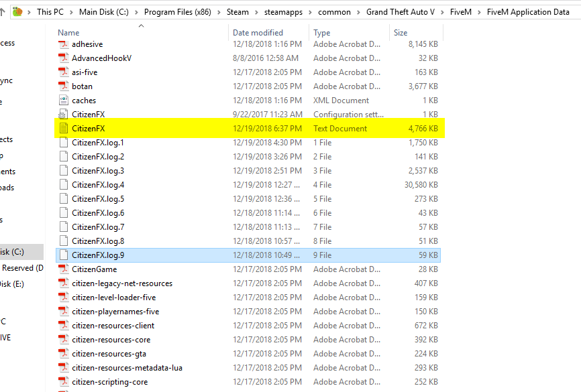
Task: Click the file icon beside CitizenFX.log.2
Action: pyautogui.click(x=64, y=157)
